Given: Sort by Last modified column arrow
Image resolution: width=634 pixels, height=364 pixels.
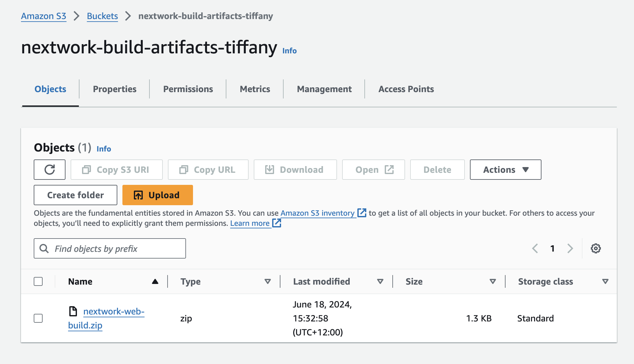Looking at the screenshot, I should coord(380,281).
